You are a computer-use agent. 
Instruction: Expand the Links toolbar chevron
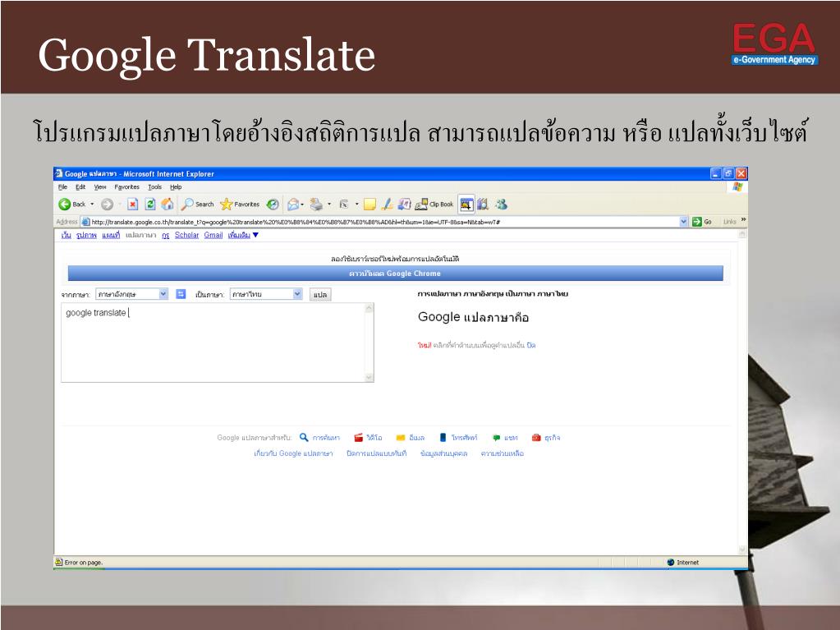coord(743,220)
